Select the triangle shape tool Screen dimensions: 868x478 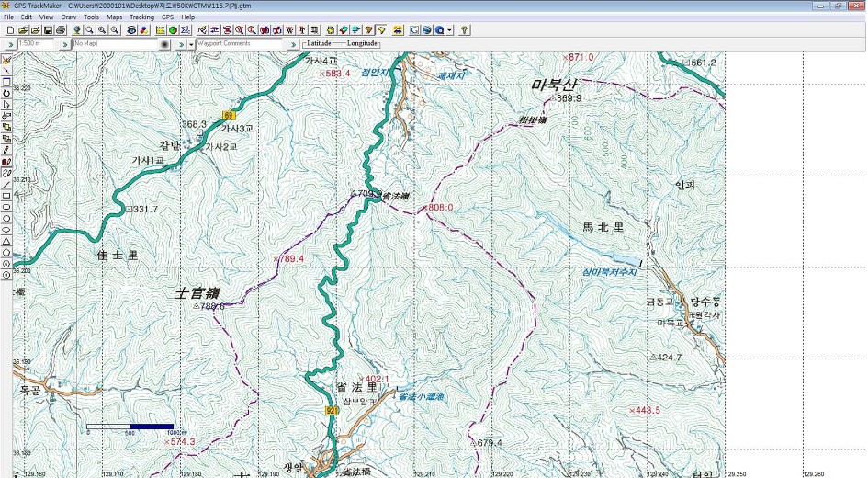click(x=6, y=241)
